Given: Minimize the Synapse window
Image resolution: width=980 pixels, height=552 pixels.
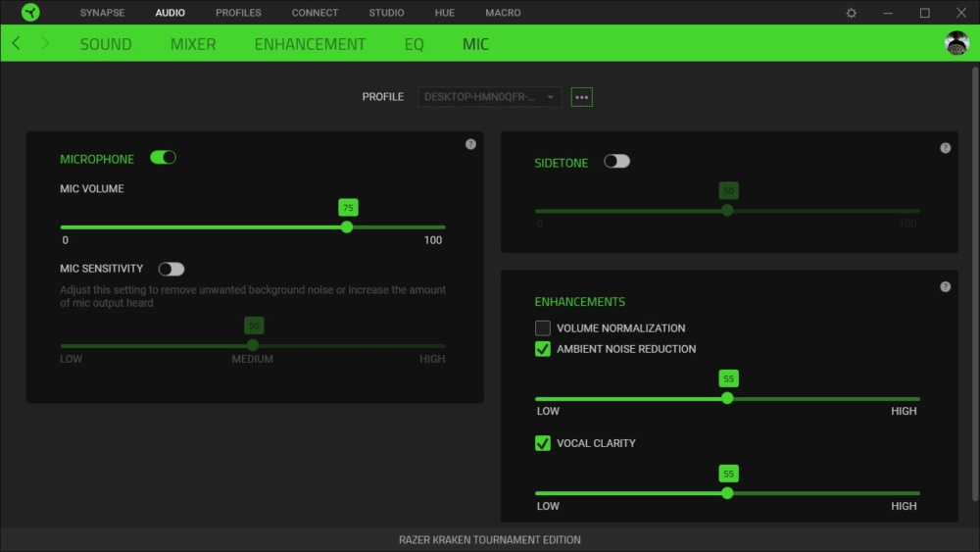Looking at the screenshot, I should [888, 13].
